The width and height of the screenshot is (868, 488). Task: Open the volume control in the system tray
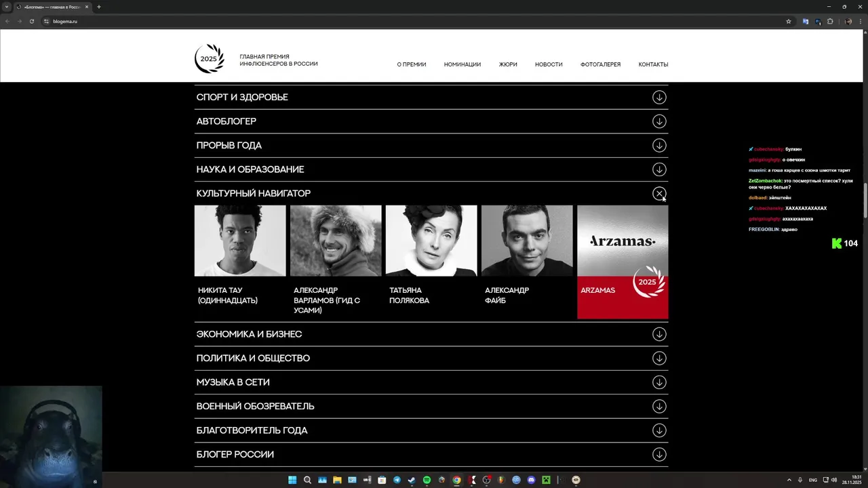(x=833, y=480)
